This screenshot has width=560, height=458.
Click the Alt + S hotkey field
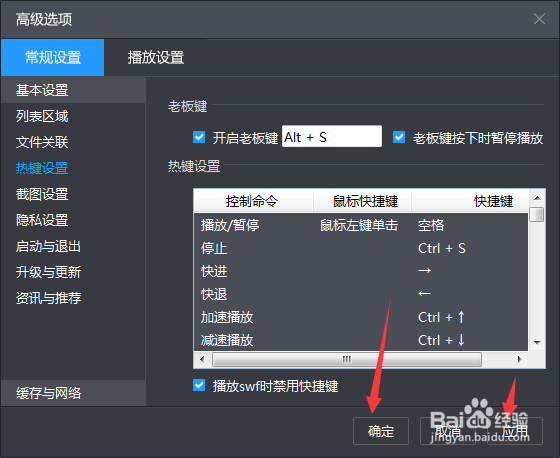point(332,136)
